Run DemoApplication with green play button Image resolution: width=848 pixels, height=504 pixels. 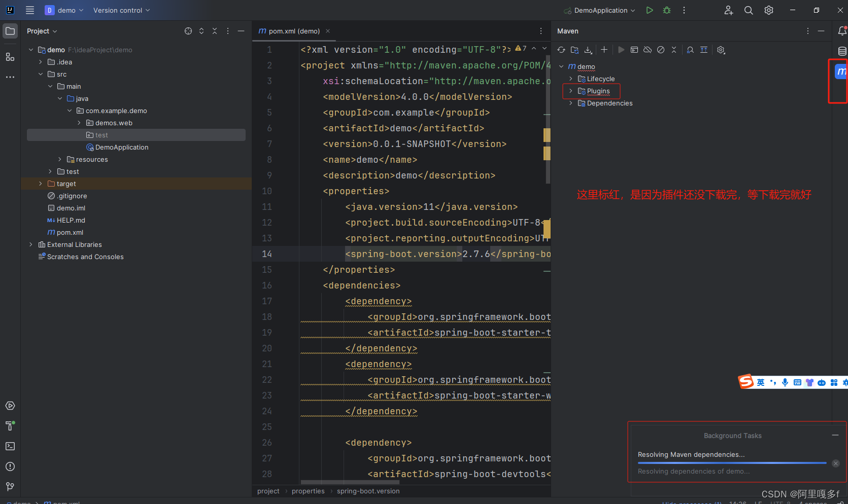[650, 10]
